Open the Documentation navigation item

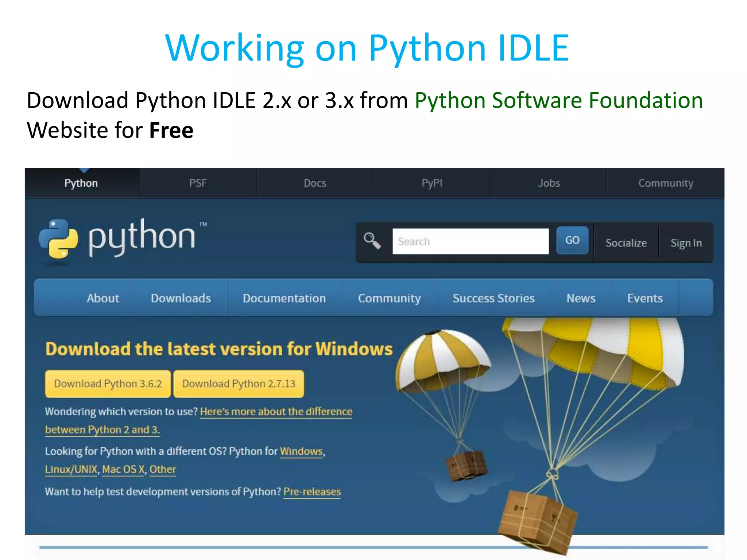(284, 298)
